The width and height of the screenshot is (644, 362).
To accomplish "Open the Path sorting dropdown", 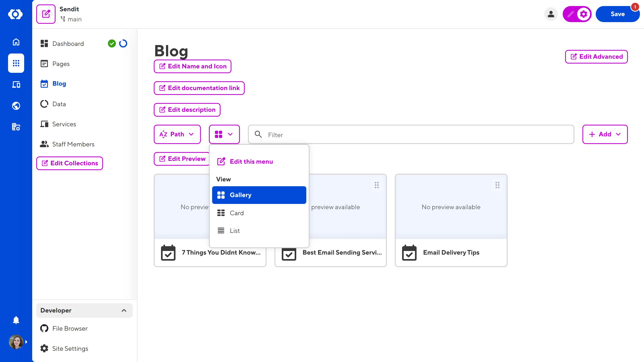I will tap(177, 134).
